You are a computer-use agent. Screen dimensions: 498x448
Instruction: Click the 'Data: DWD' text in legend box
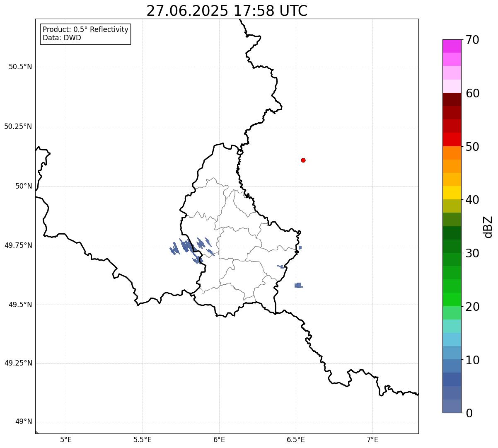[62, 38]
